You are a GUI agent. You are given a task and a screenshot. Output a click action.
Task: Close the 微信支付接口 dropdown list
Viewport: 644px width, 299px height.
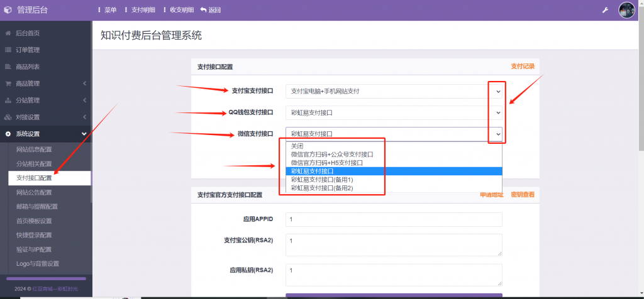tap(394, 134)
